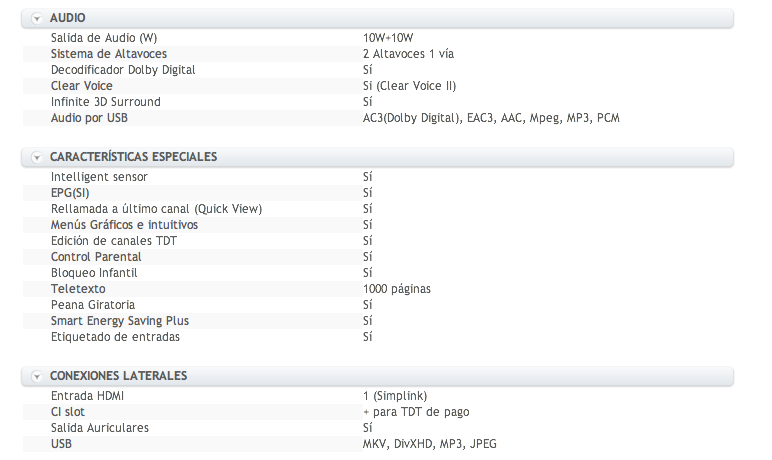Image resolution: width=772 pixels, height=460 pixels.
Task: Collapse the CONEXIONES LATERALES arrow icon
Action: [x=36, y=376]
